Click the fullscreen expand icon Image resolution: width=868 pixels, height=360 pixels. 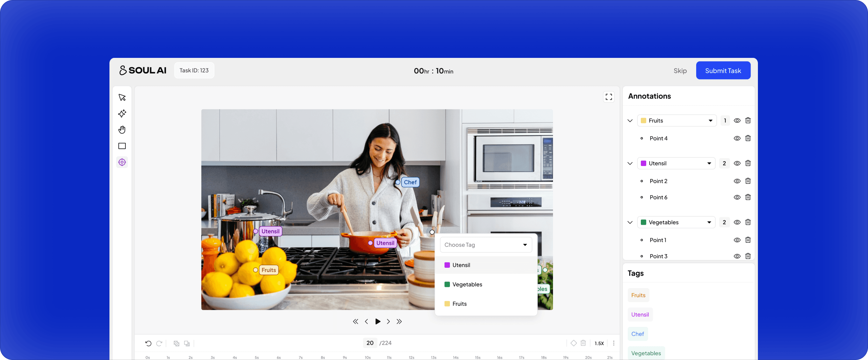[609, 97]
